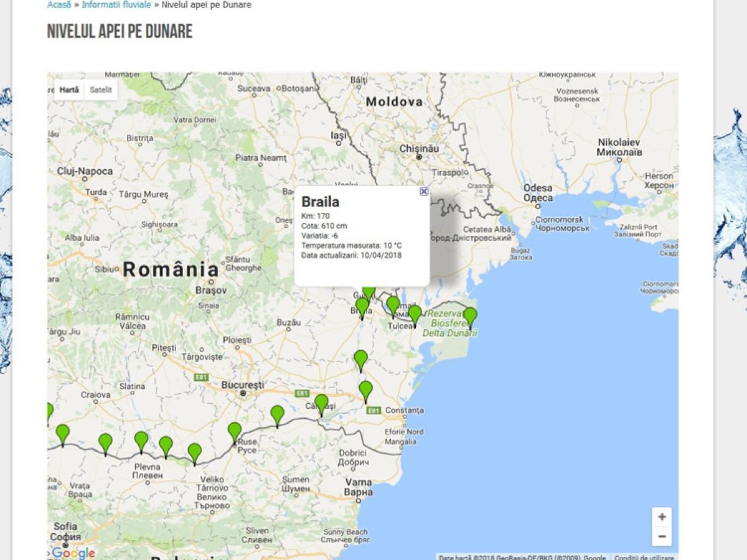Select the marker cut off at left map edge
The height and width of the screenshot is (560, 747).
click(x=49, y=413)
